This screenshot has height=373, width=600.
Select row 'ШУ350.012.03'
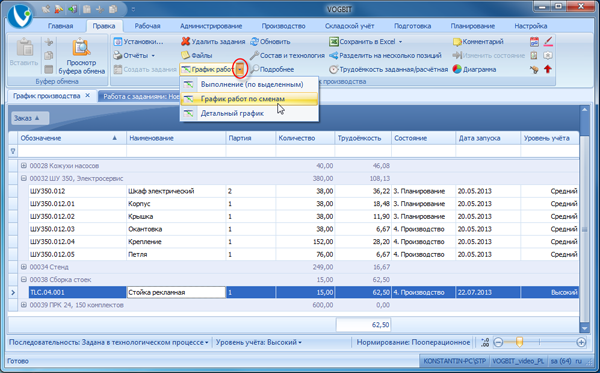pos(303,229)
